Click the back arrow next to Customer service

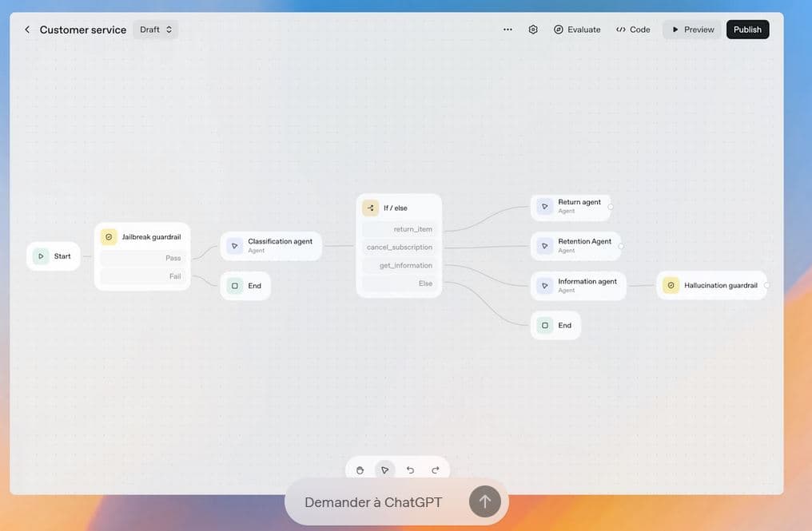click(27, 30)
